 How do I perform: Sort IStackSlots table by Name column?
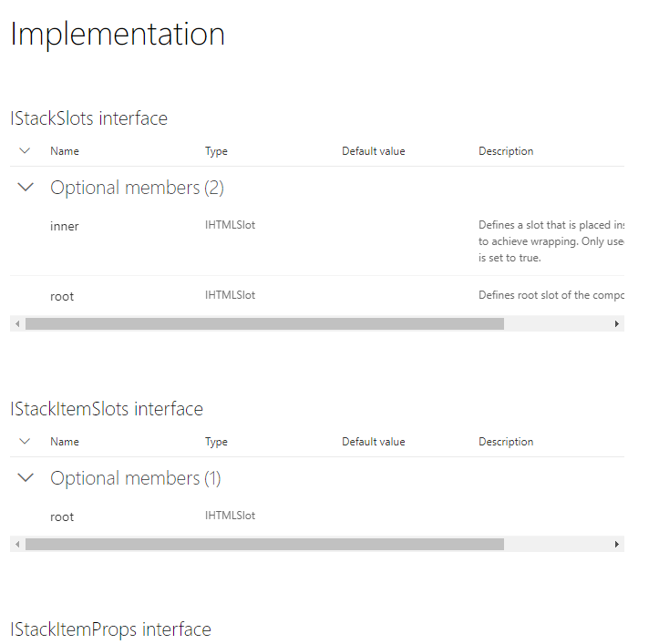[65, 151]
